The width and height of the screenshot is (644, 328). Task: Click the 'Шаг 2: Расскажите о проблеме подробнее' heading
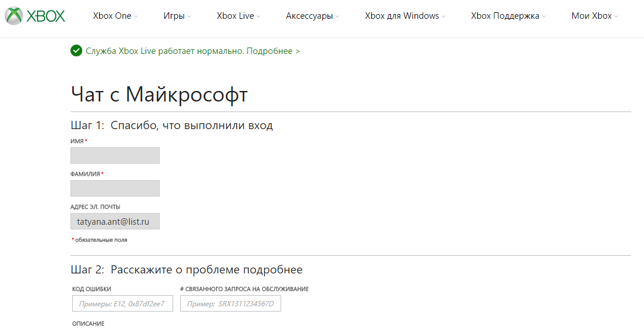pos(187,270)
